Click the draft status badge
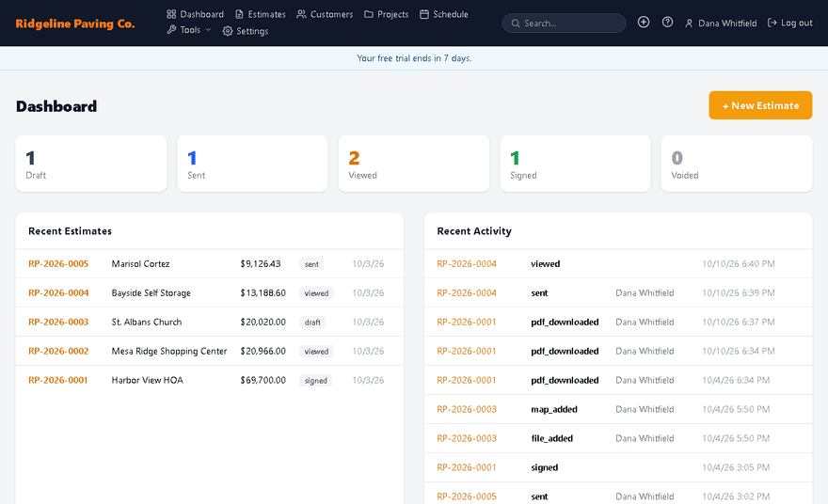The image size is (828, 504). click(312, 322)
